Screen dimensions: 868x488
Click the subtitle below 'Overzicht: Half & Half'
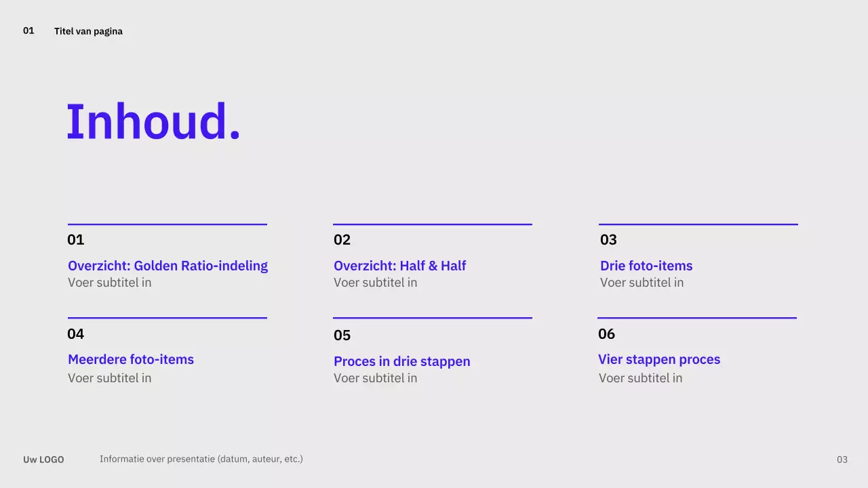375,283
